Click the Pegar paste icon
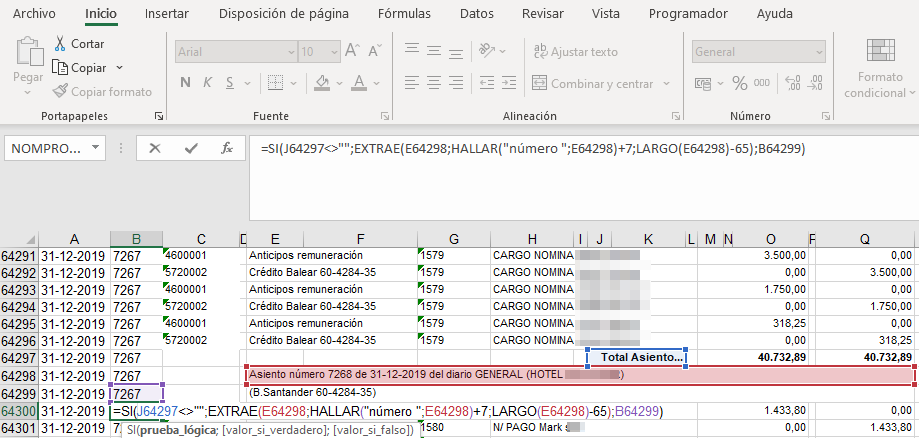Image resolution: width=919 pixels, height=438 pixels. (29, 53)
